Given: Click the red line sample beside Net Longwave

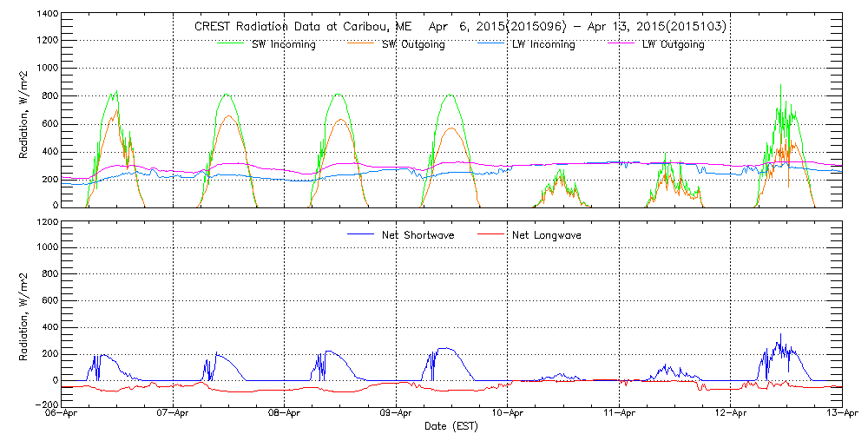Looking at the screenshot, I should [493, 235].
